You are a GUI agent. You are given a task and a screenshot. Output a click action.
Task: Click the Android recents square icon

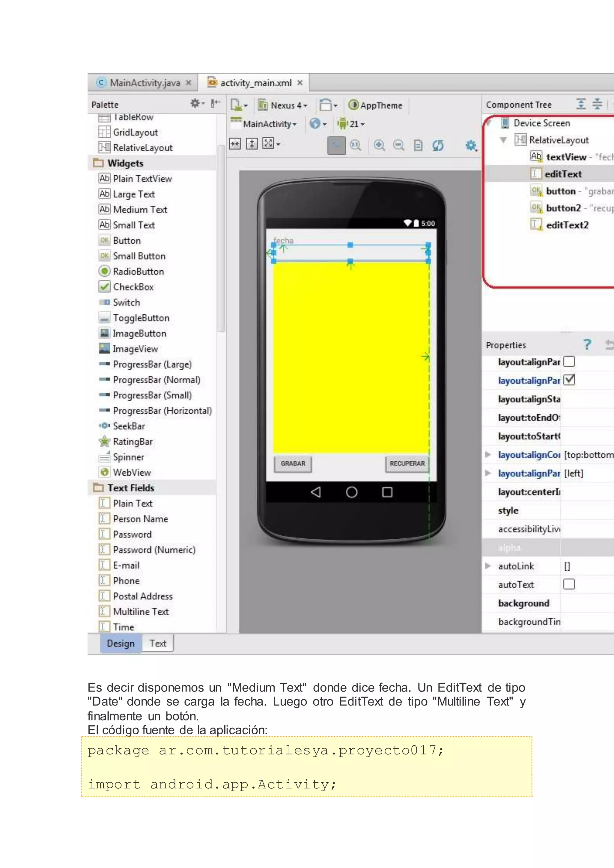pyautogui.click(x=387, y=492)
